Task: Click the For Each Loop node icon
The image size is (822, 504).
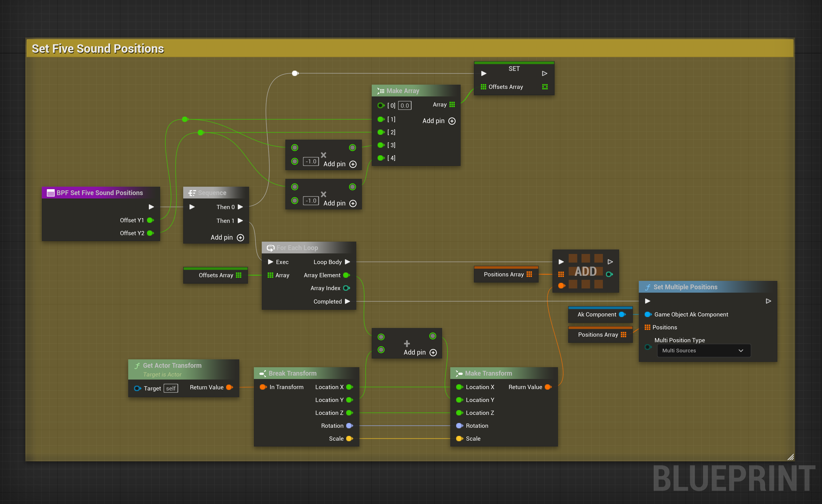Action: [x=270, y=248]
